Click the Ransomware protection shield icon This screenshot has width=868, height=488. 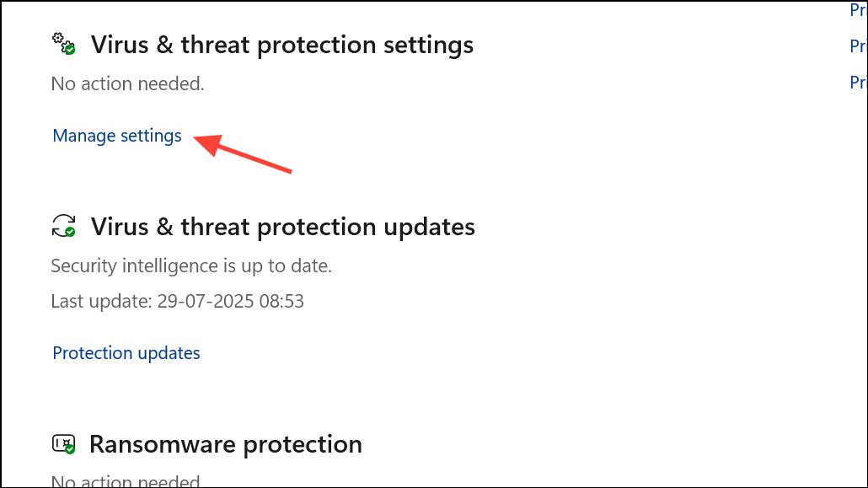(x=63, y=443)
